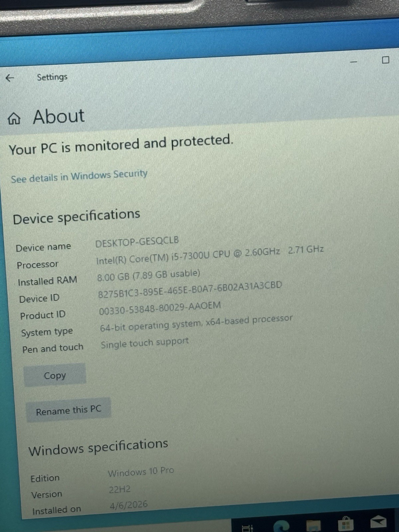
Task: Open See details in Windows Security link
Action: 79,176
